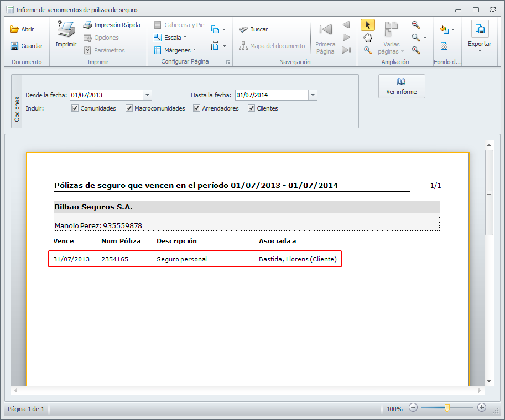Go to Primera Página

(x=325, y=38)
